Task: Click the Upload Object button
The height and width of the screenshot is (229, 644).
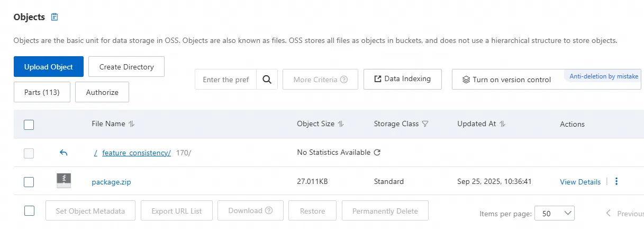Action: pos(49,67)
